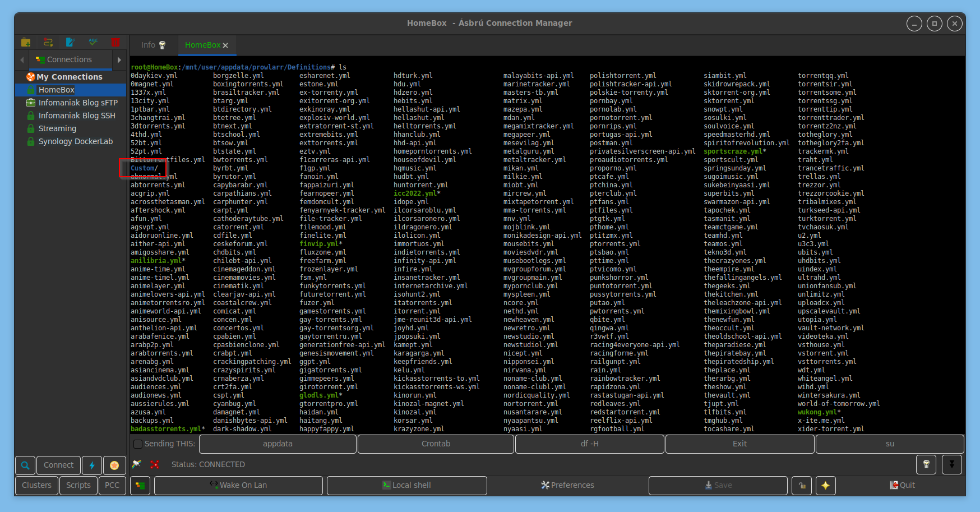Toggle the Sending THIS checkbox

click(x=138, y=444)
